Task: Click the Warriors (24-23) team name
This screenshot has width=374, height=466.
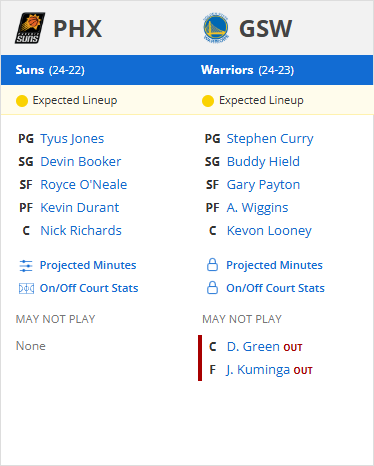Action: [247, 70]
